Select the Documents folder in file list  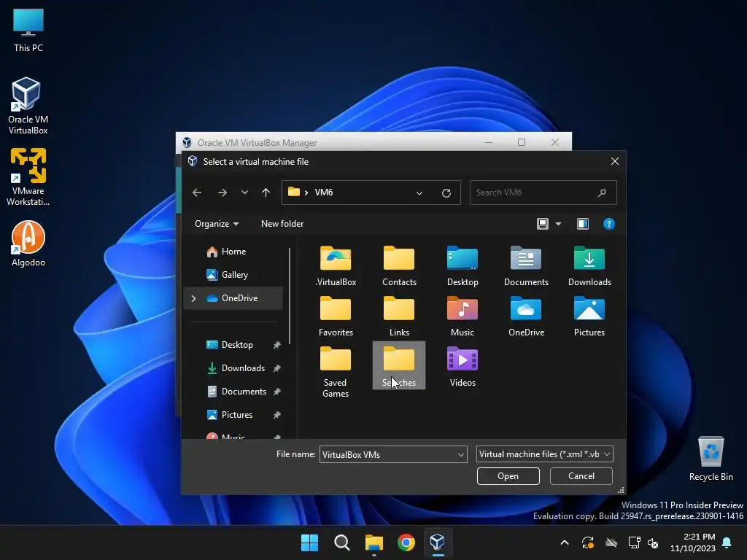coord(526,266)
